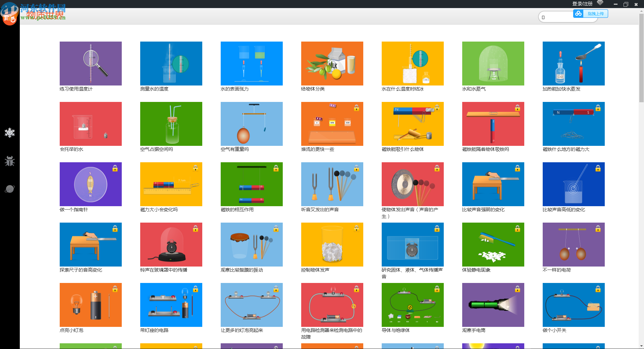The image size is (644, 349).
Task: Open the 给物体分类 milk carton thumbnail
Action: 332,63
